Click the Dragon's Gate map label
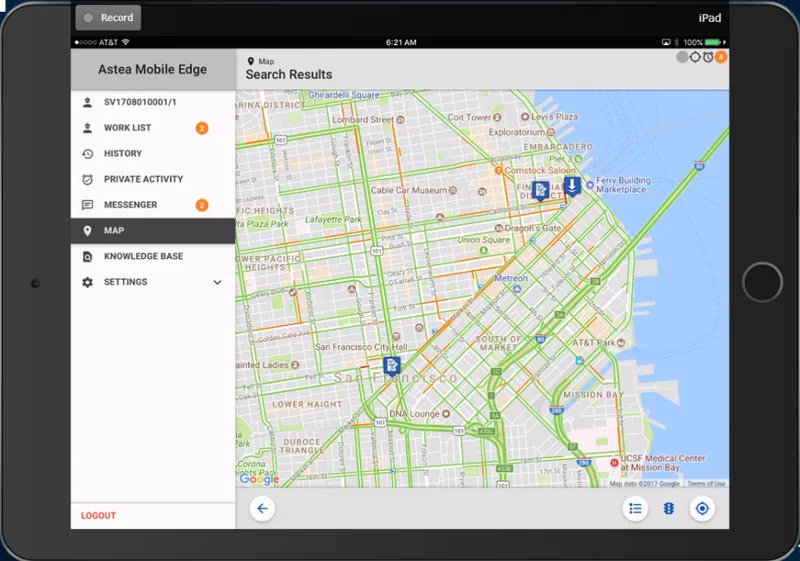The width and height of the screenshot is (800, 561). click(x=533, y=228)
